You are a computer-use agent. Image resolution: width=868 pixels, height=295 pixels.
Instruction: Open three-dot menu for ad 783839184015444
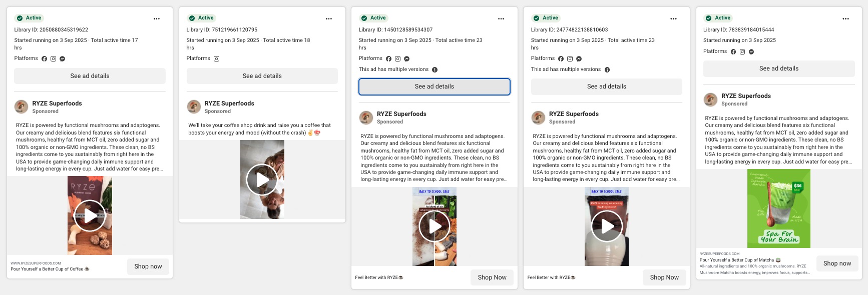click(x=845, y=18)
